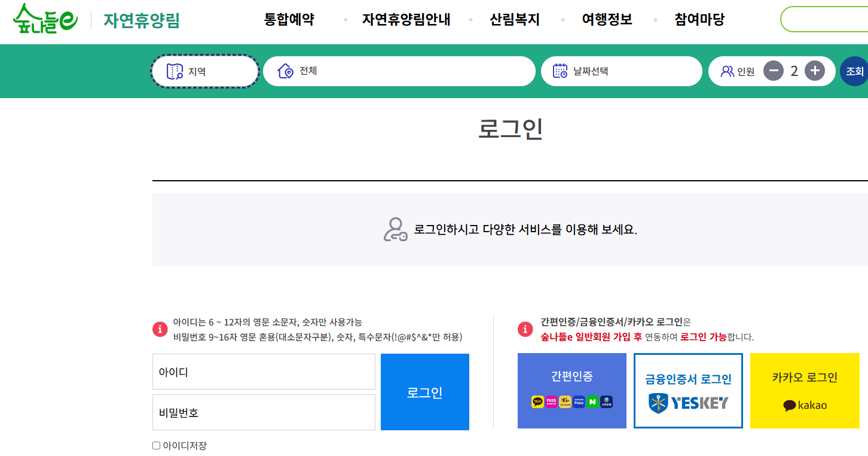
Task: Decrease guest count with minus button
Action: [x=774, y=71]
